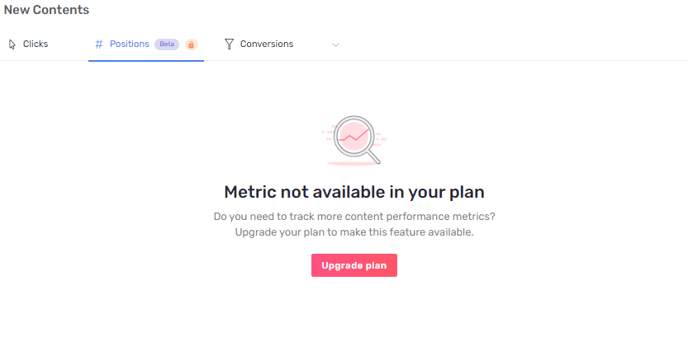Image resolution: width=688 pixels, height=360 pixels.
Task: Click the Clicks tab label text
Action: coord(36,44)
